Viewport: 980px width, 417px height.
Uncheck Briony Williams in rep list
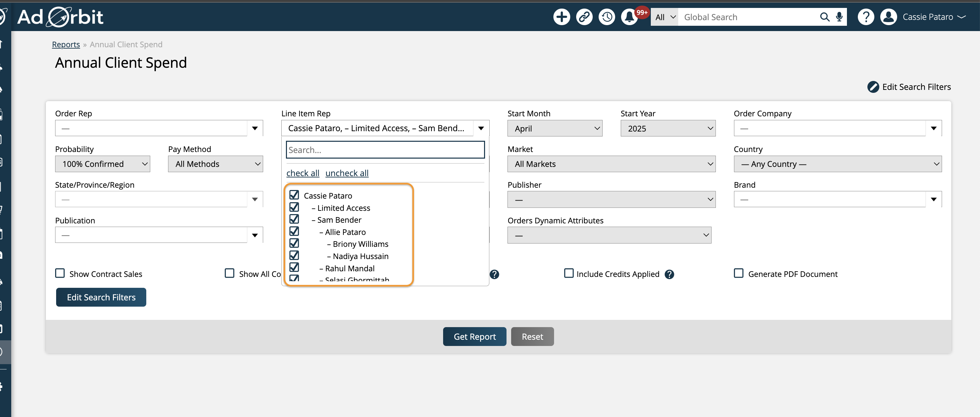(x=294, y=243)
